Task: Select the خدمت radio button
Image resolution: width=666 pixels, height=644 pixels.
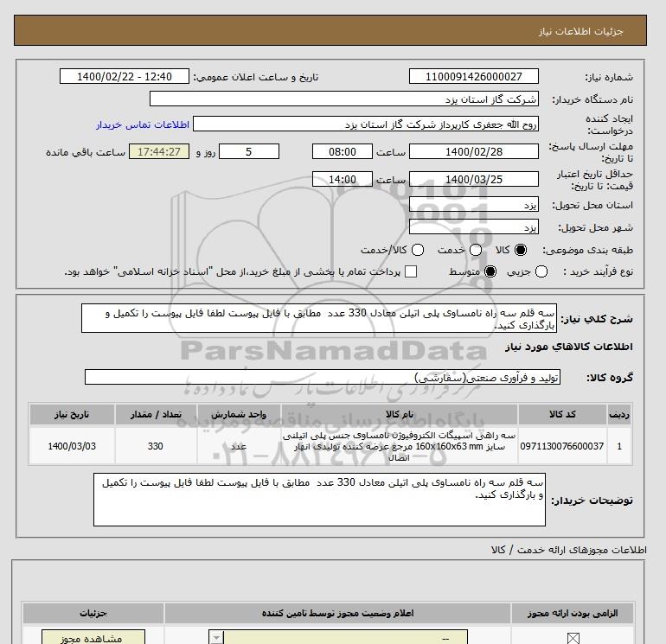Action: [476, 250]
